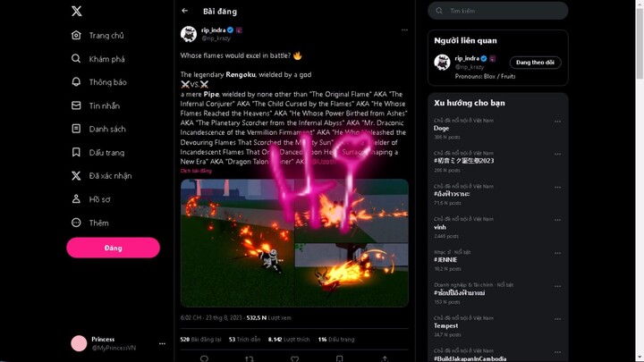This screenshot has width=644, height=362.
Task: Open Trang chủ home menu item
Action: pyautogui.click(x=98, y=35)
